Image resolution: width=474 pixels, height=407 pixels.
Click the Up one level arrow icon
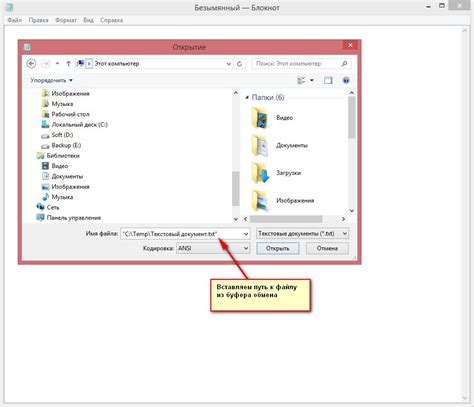coord(68,63)
